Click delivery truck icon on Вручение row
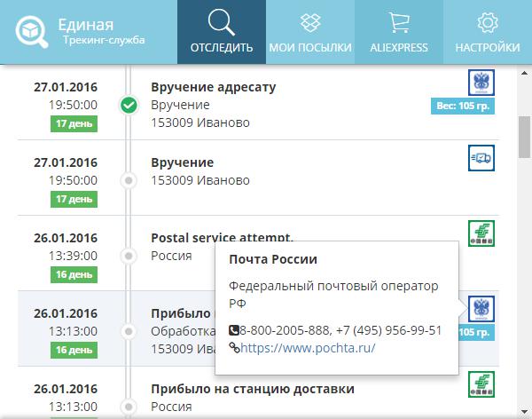This screenshot has width=532, height=419. click(x=481, y=158)
